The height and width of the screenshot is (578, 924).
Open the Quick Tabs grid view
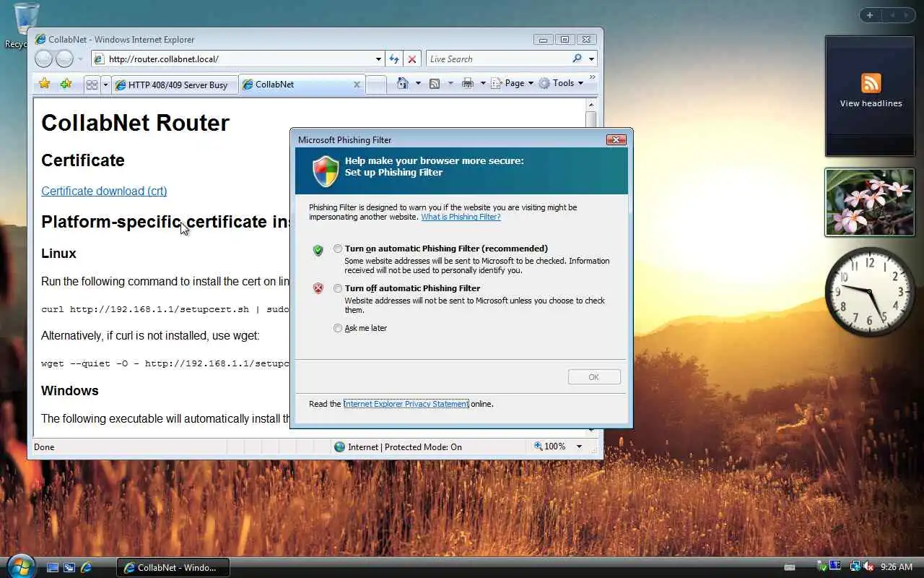92,85
